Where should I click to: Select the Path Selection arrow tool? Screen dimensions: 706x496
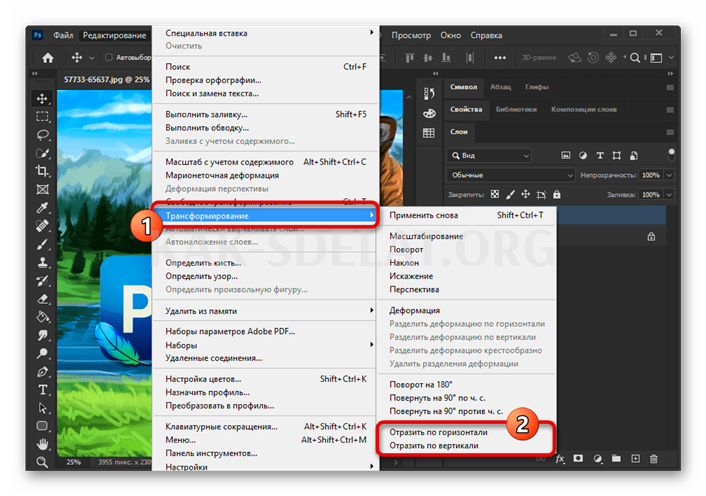point(42,408)
